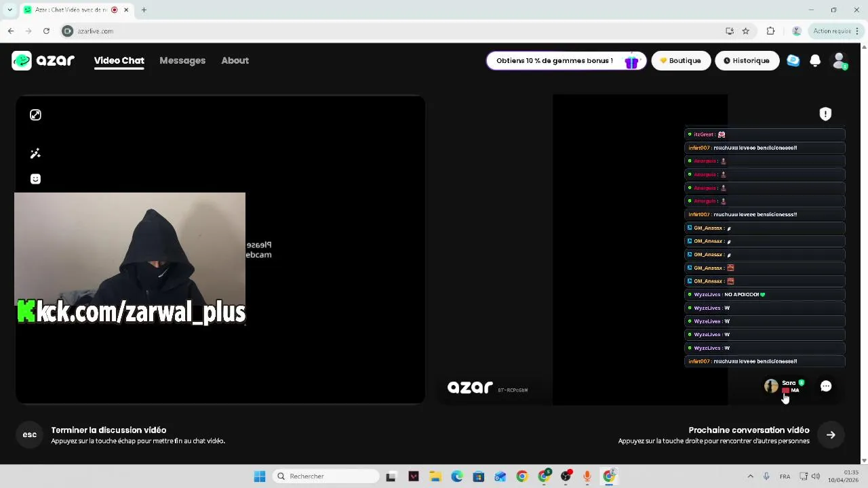Open the About page tab
868x488 pixels.
[235, 60]
